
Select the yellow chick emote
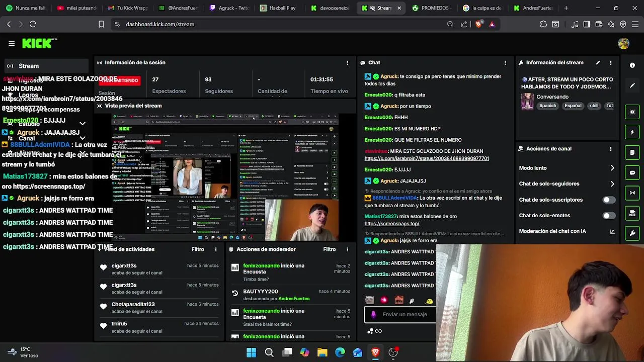point(429,301)
